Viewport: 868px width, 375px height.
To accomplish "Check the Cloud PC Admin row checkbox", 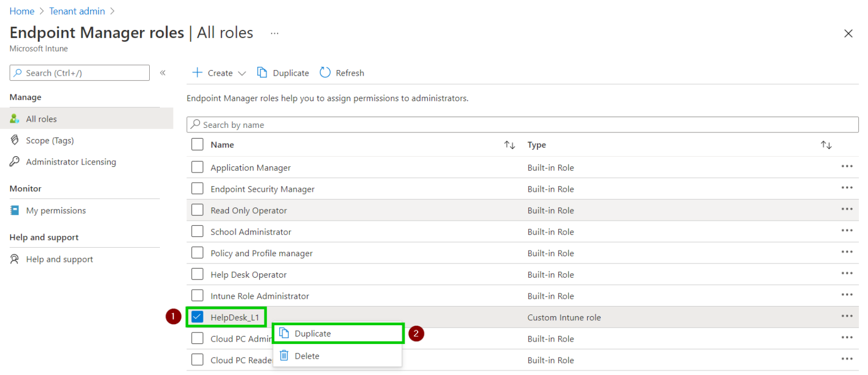I will click(197, 338).
